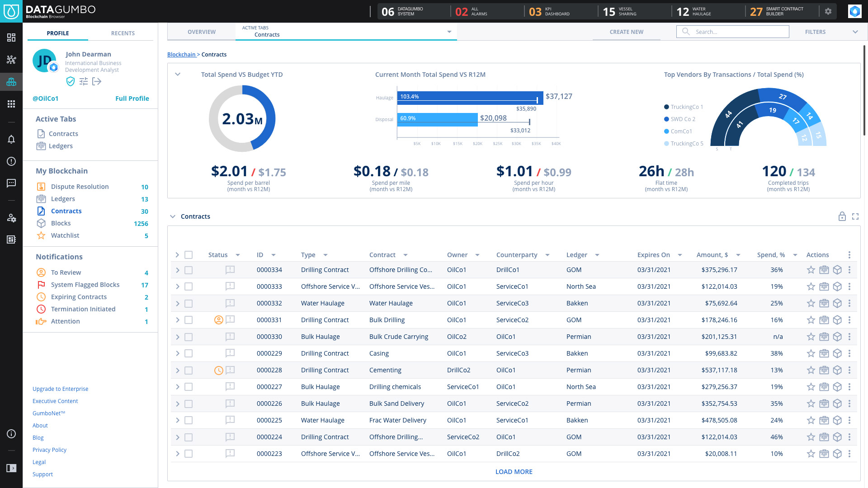Click the expiring clock status icon on 0000228
This screenshot has height=488, width=868.
[x=218, y=370]
